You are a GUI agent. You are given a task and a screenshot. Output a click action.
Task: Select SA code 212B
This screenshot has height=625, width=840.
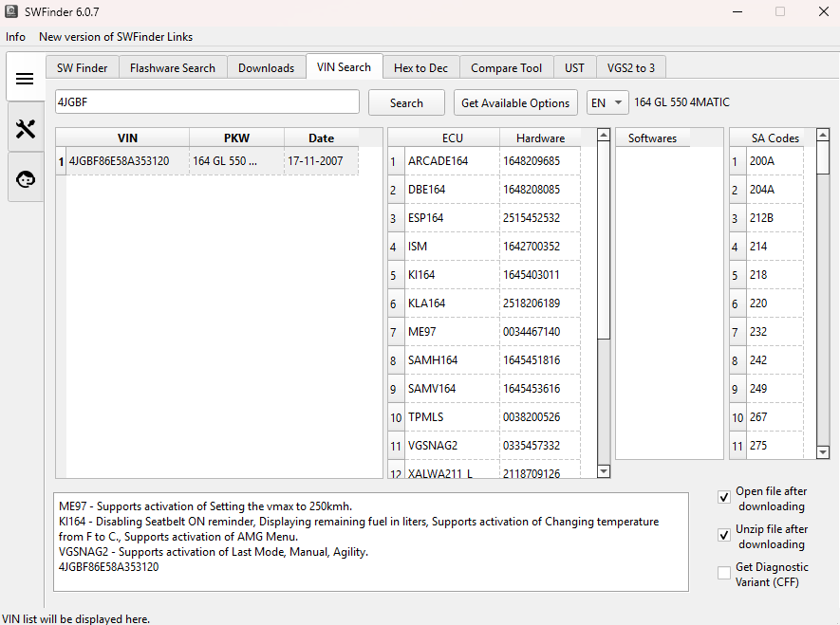click(x=775, y=218)
